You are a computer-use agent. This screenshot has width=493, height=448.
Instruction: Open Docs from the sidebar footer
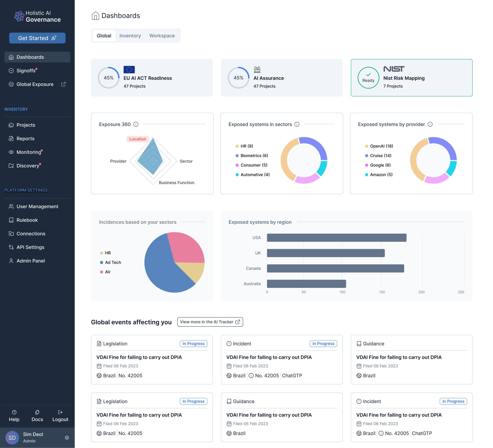(37, 416)
